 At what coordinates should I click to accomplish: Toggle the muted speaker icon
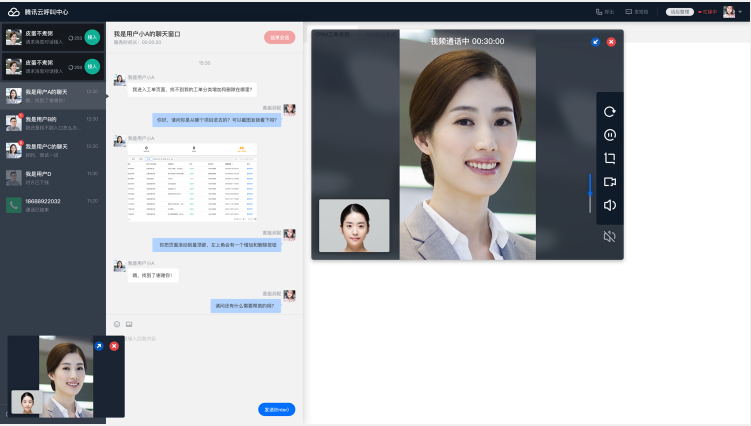[x=610, y=236]
